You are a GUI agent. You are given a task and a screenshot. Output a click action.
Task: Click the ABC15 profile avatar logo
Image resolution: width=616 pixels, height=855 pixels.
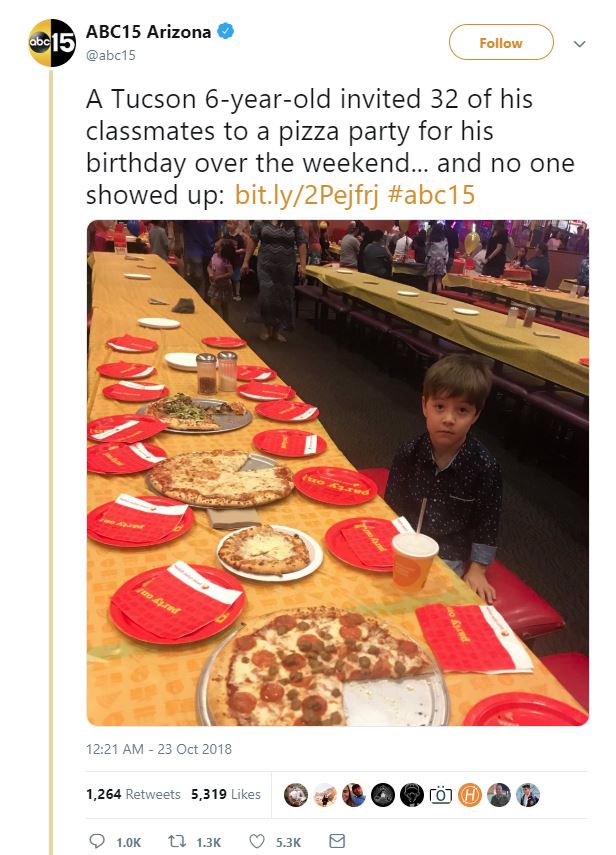point(52,43)
